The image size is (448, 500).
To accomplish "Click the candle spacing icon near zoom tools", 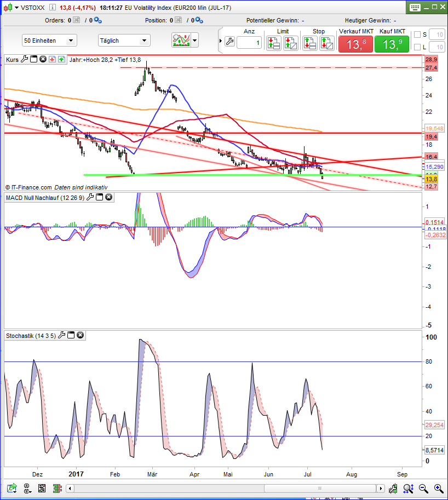I will 393,488.
